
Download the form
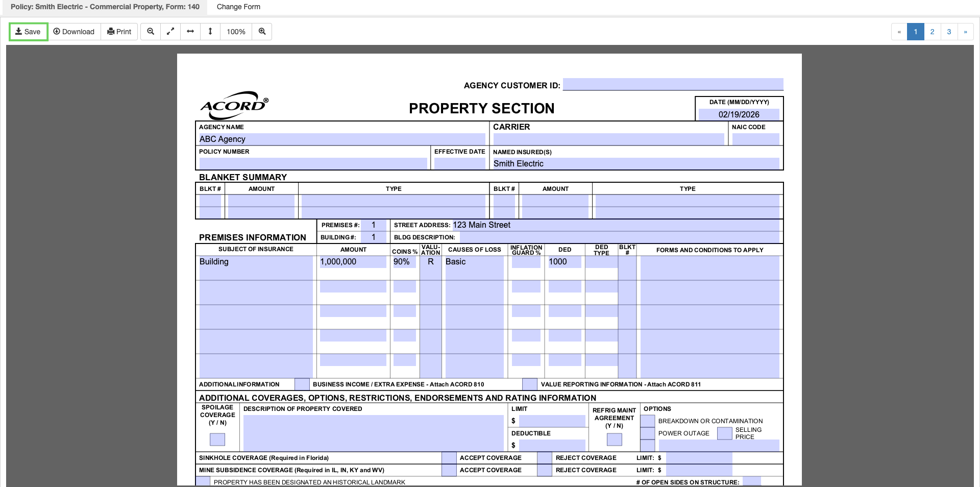74,32
